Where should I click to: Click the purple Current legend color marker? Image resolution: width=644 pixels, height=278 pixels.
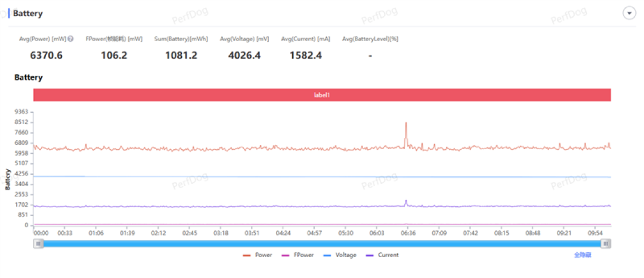click(369, 255)
